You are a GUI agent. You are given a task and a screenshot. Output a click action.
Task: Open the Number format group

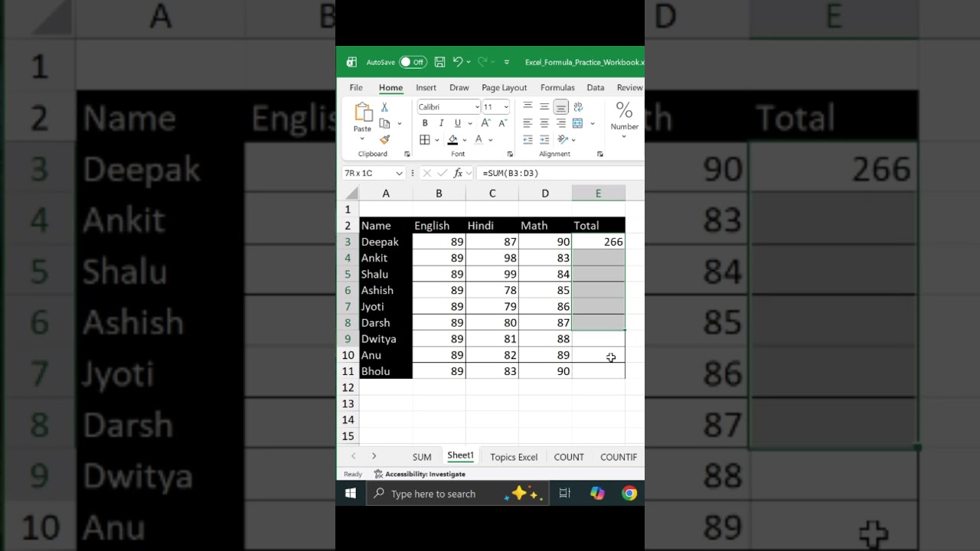click(x=624, y=120)
